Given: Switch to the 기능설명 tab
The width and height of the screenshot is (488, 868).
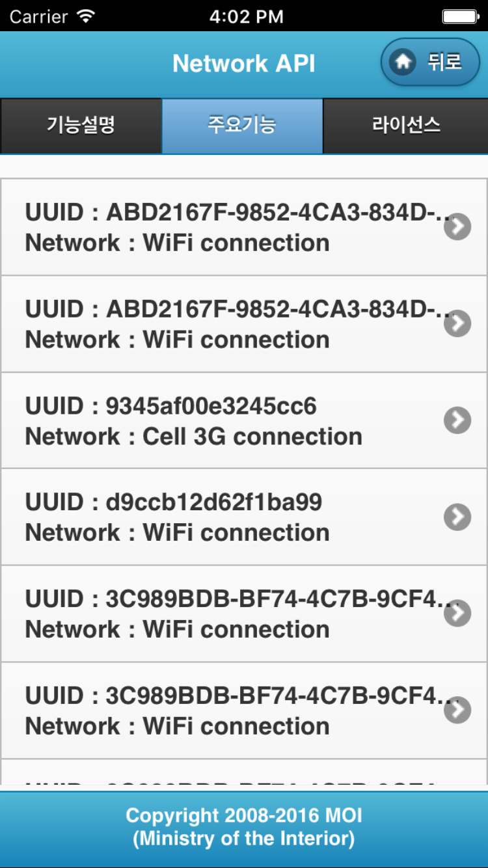Looking at the screenshot, I should 81,125.
